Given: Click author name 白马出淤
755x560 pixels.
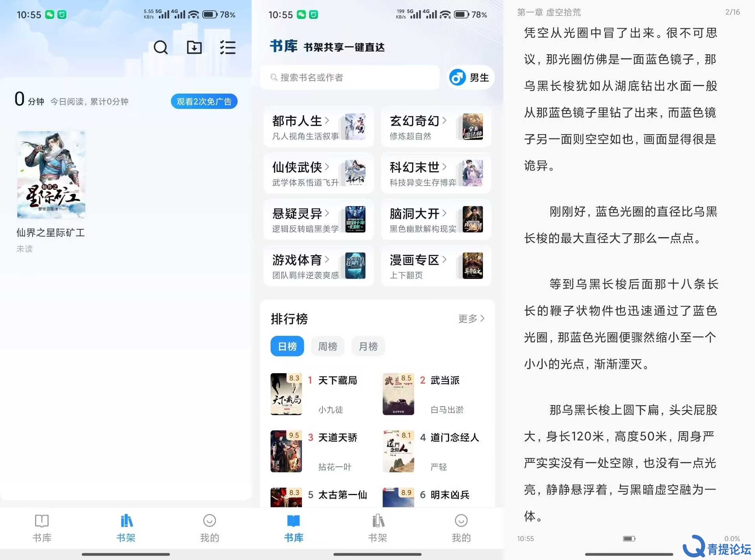Looking at the screenshot, I should pyautogui.click(x=447, y=410).
